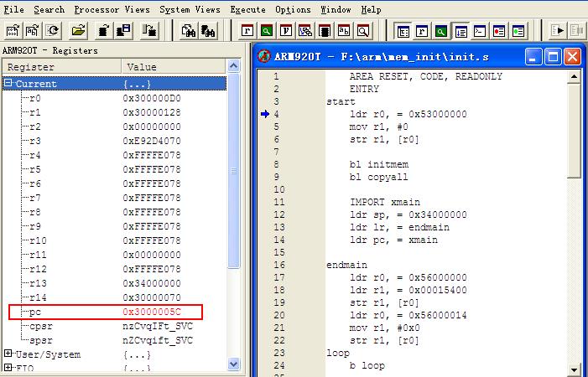Viewport: 588px width, 377px height.
Task: Open the Execute menu
Action: tap(247, 9)
